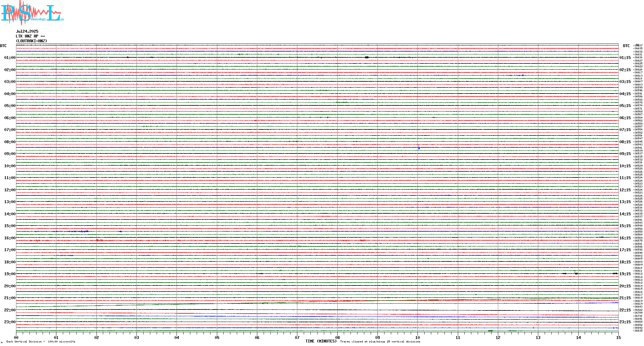Click the 11:15 row-end time label
The width and height of the screenshot is (644, 346).
click(625, 178)
